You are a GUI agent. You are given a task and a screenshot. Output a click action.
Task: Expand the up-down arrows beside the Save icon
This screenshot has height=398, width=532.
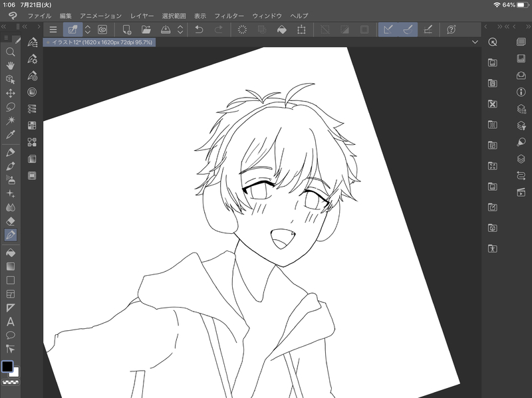point(180,30)
